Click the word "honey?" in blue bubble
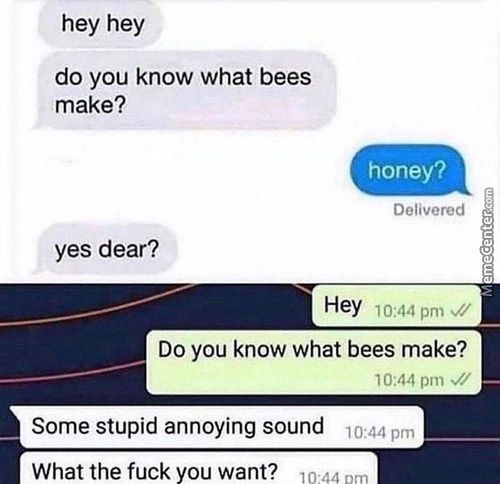 coord(407,171)
